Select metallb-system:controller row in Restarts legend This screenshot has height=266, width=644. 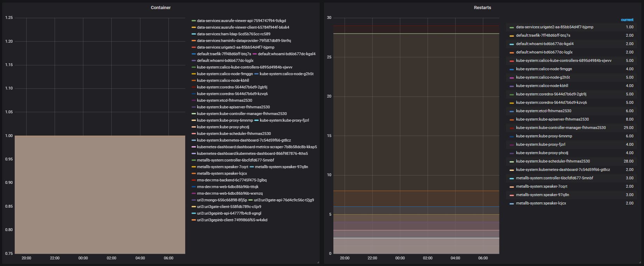coord(572,178)
